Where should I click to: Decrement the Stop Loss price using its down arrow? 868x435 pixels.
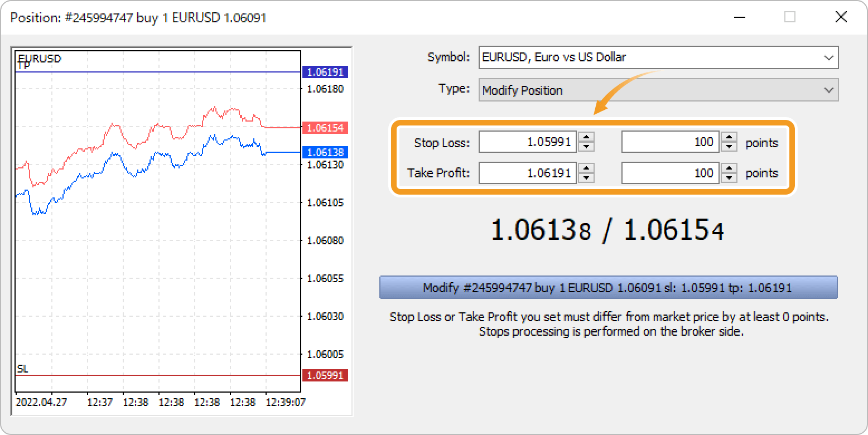click(x=586, y=146)
